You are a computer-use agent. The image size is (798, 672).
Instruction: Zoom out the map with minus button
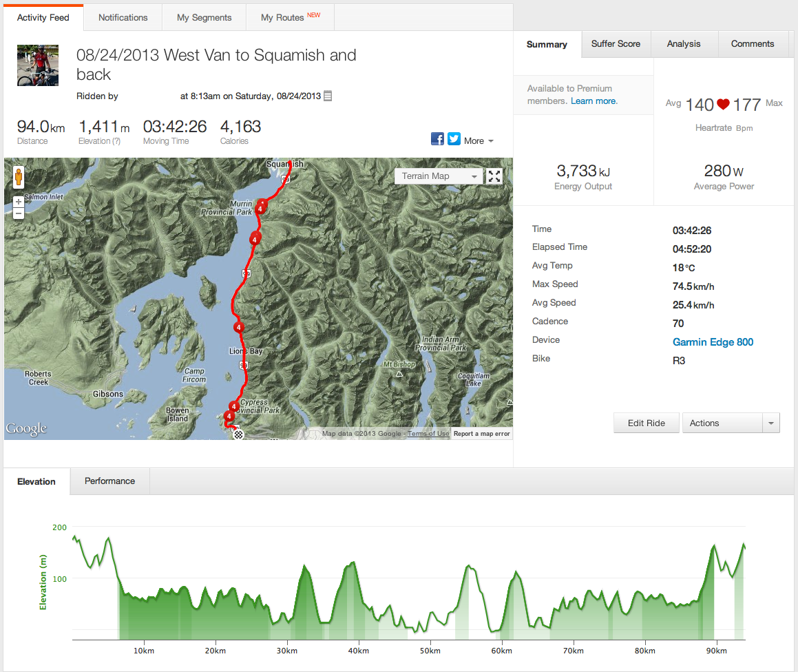(x=19, y=213)
